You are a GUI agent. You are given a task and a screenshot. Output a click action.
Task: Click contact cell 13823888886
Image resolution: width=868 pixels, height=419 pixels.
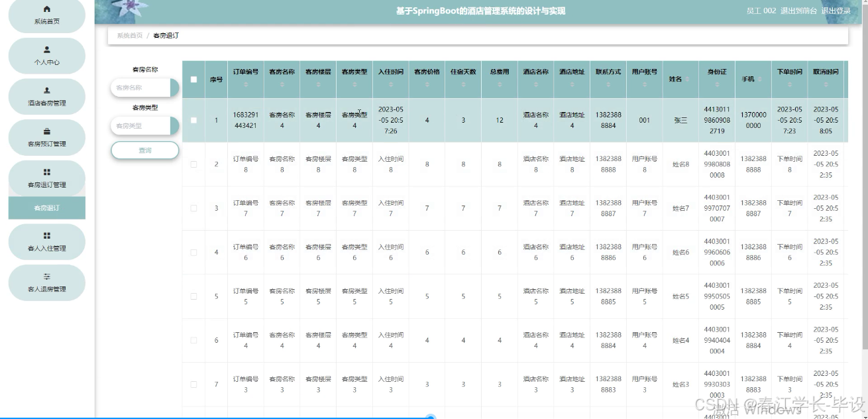click(608, 253)
